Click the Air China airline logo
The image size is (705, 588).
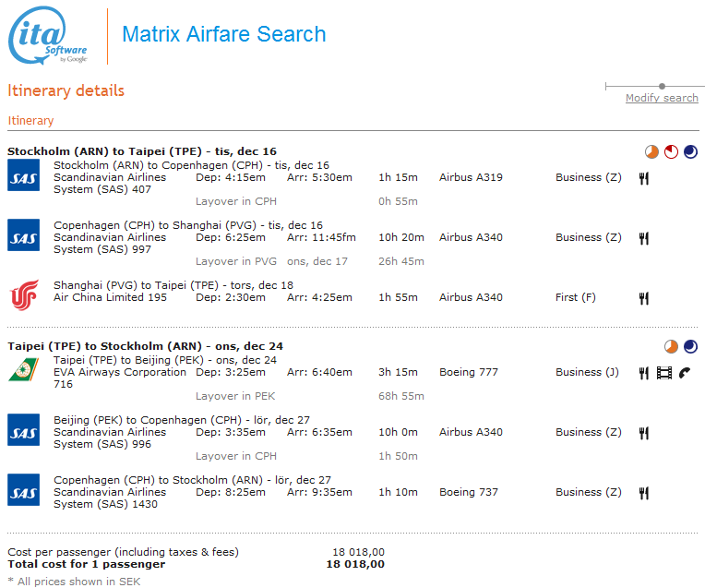[23, 296]
